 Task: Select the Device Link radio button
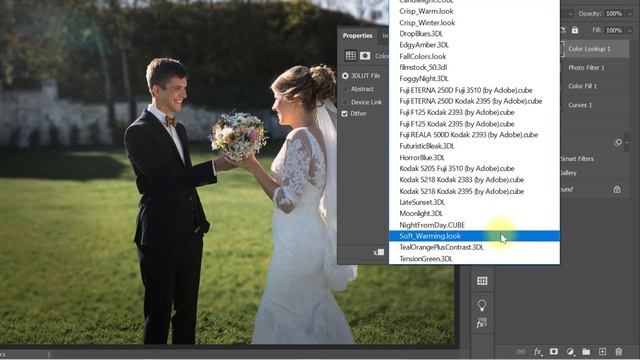345,102
